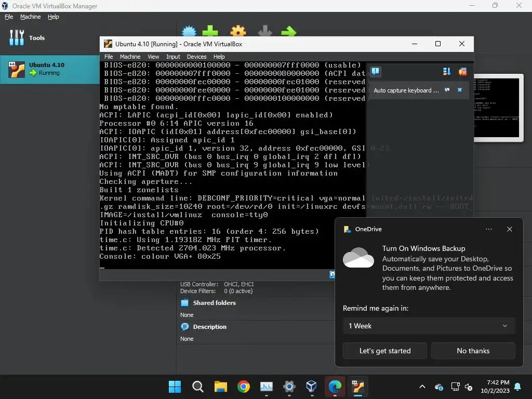Select the Ubuntu 4.10 VM list entry
Viewport: 532px width, 399px height.
tap(50, 69)
